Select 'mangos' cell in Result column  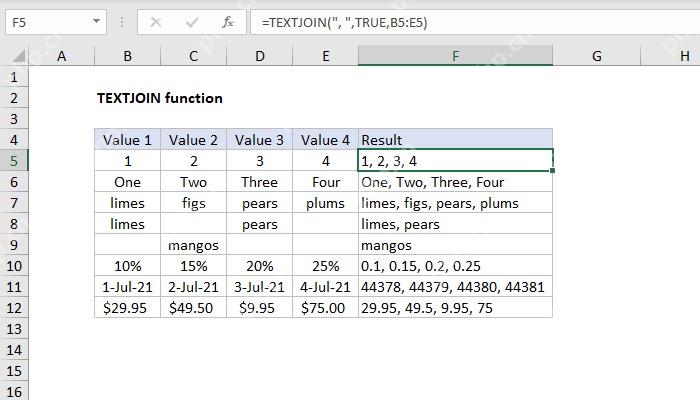pos(455,245)
